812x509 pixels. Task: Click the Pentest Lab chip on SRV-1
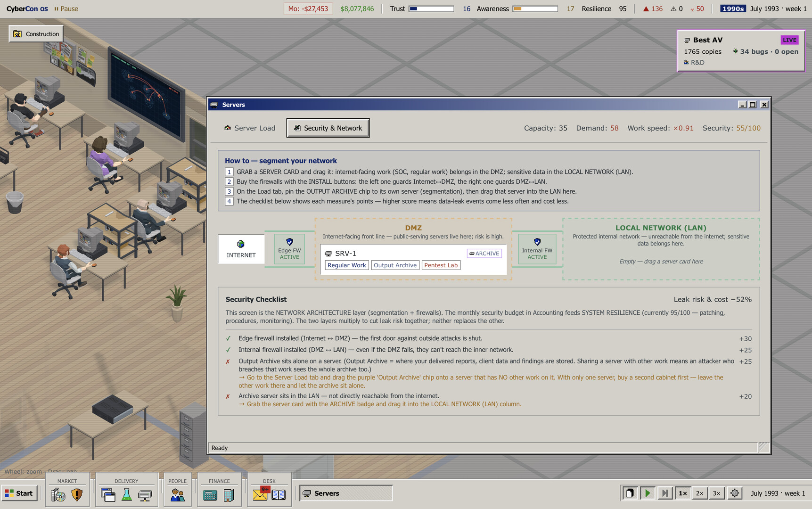click(441, 265)
